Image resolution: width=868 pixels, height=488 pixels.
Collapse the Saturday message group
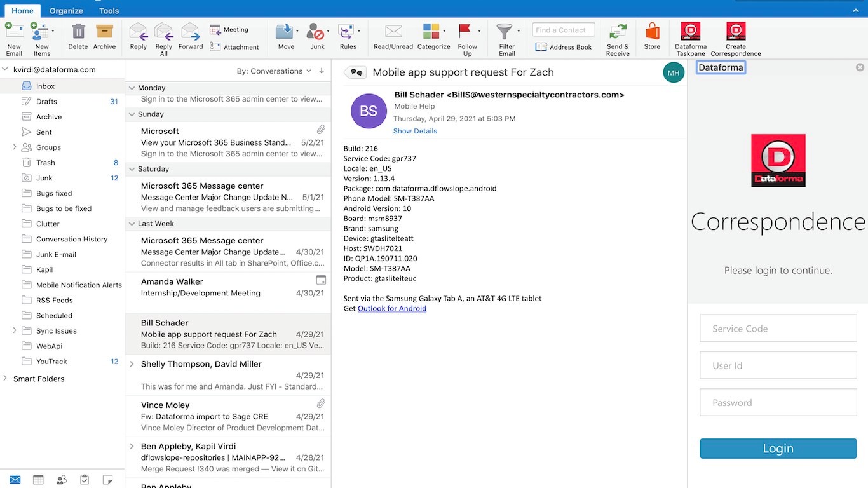[132, 169]
